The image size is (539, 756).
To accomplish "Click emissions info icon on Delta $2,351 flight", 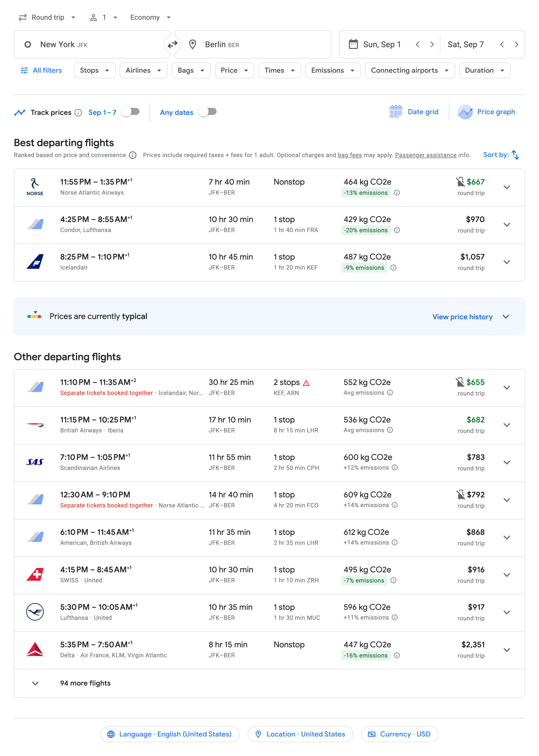I will click(x=397, y=655).
